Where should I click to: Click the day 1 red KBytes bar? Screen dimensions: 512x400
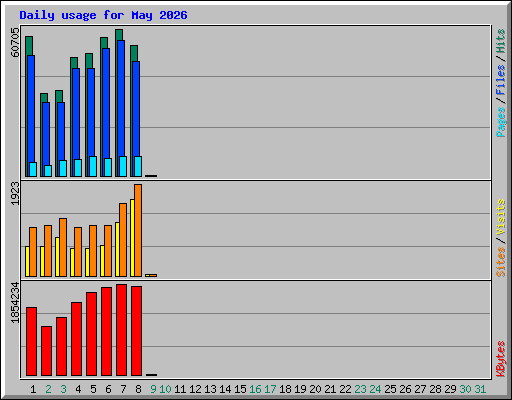coord(31,342)
